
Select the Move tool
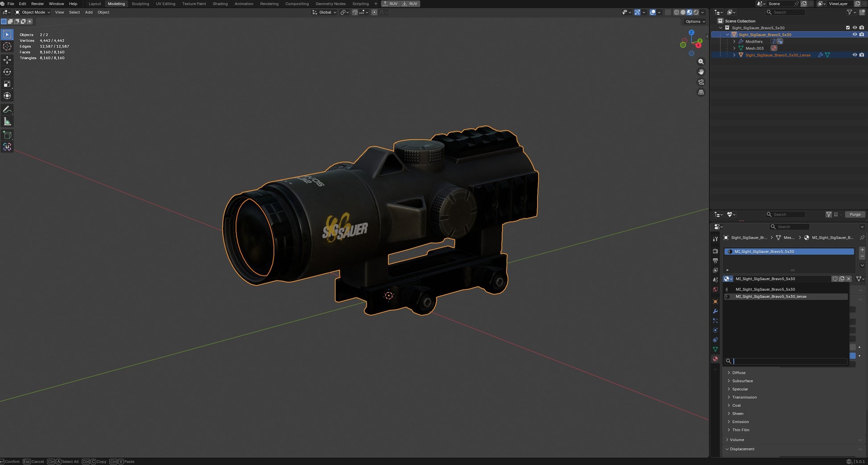pos(7,60)
